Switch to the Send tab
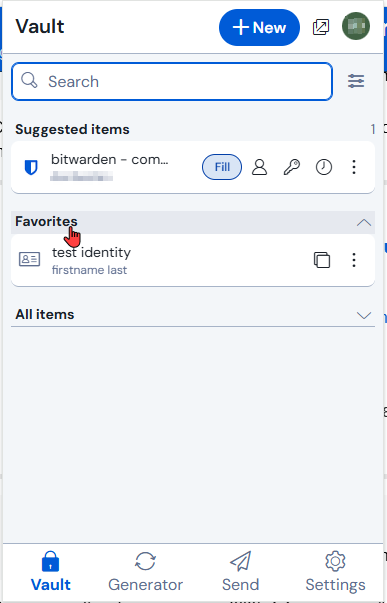 click(240, 572)
